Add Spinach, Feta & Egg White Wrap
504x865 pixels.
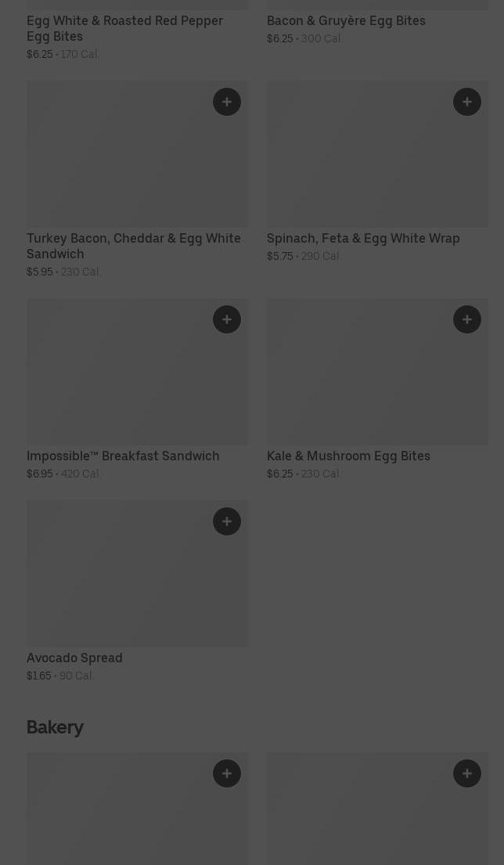point(467,102)
